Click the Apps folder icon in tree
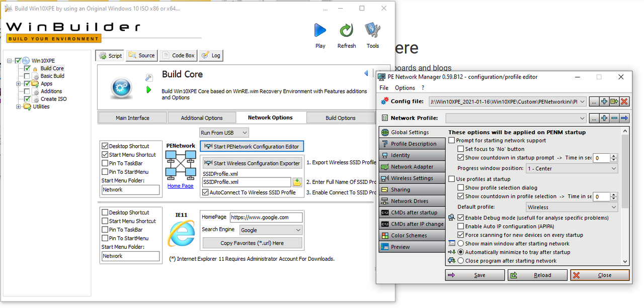644x308 pixels. pos(35,83)
